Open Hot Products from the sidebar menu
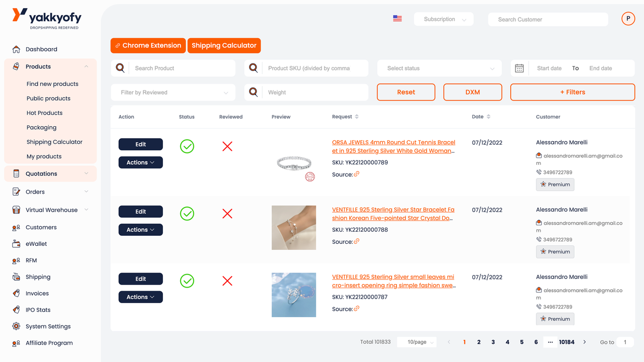644x362 pixels. 44,113
